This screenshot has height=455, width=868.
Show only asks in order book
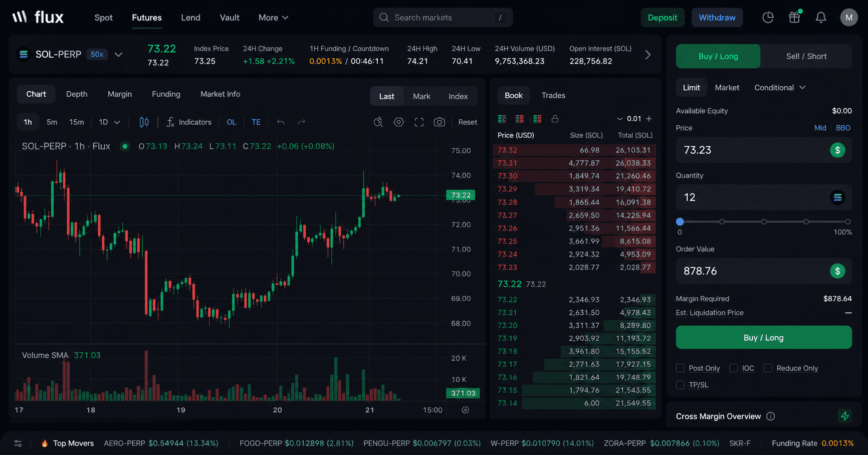coord(520,119)
